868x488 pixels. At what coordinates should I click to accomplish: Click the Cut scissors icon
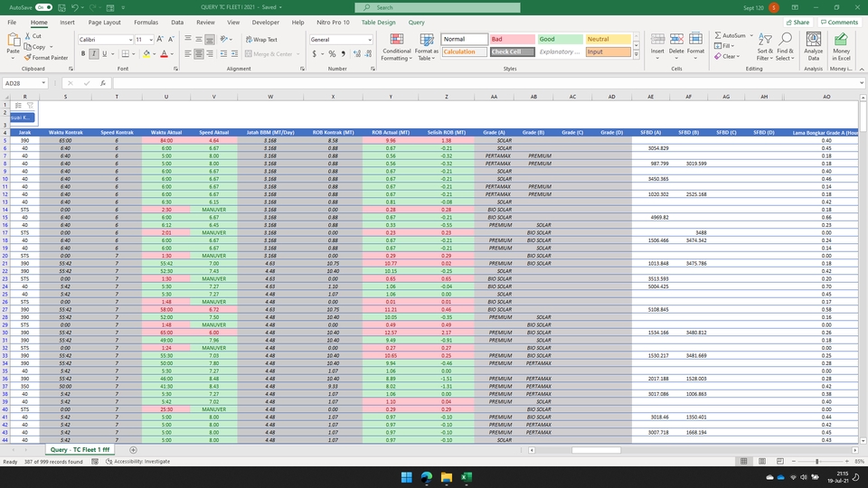(x=28, y=36)
